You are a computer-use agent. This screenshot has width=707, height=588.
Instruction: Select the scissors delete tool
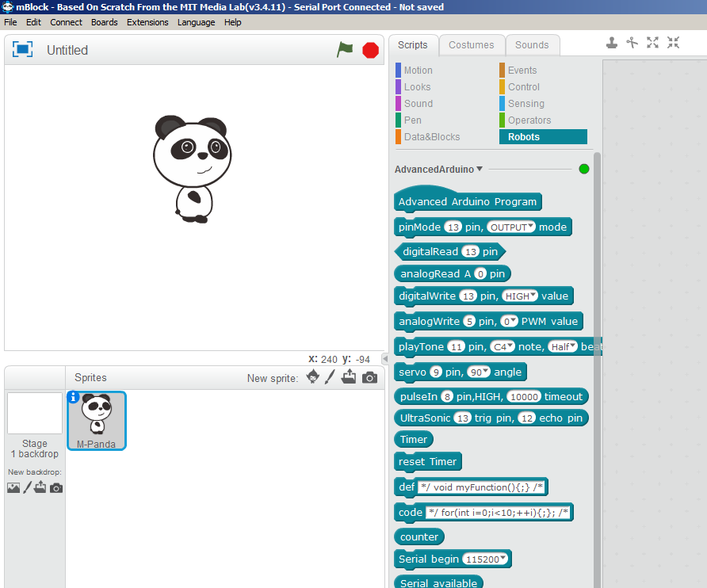(632, 43)
